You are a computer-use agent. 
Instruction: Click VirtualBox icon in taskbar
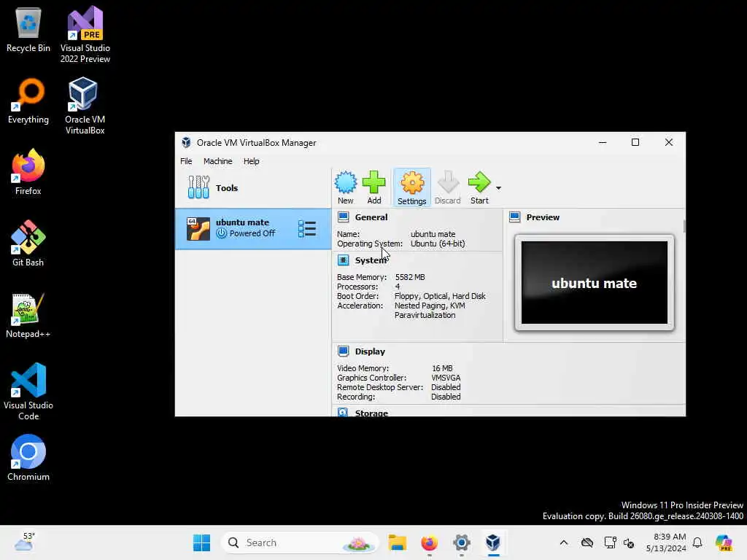pos(493,542)
